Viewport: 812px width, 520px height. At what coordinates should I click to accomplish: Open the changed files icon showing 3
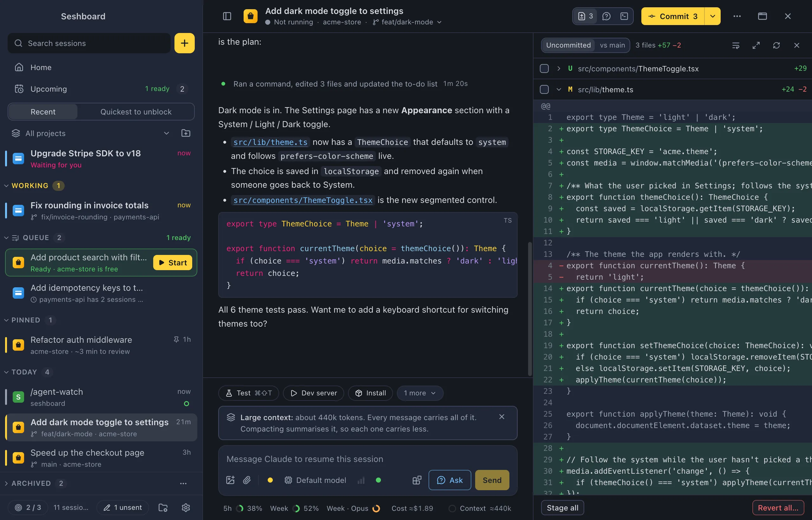[585, 16]
